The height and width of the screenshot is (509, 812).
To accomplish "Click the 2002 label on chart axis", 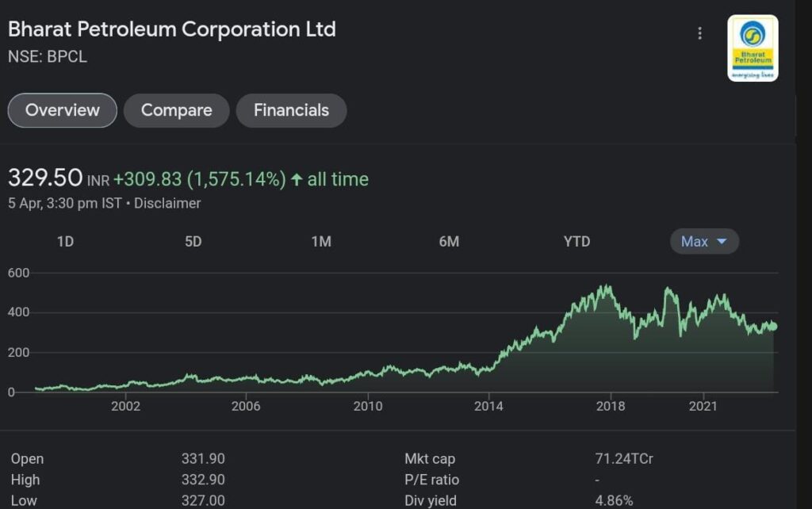I will 126,406.
